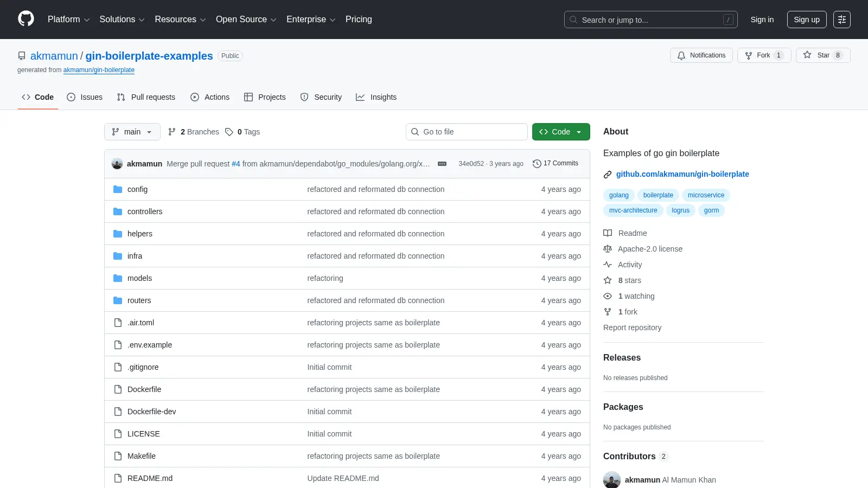868x488 pixels.
Task: Click the folder icon beside controllers
Action: [118, 211]
